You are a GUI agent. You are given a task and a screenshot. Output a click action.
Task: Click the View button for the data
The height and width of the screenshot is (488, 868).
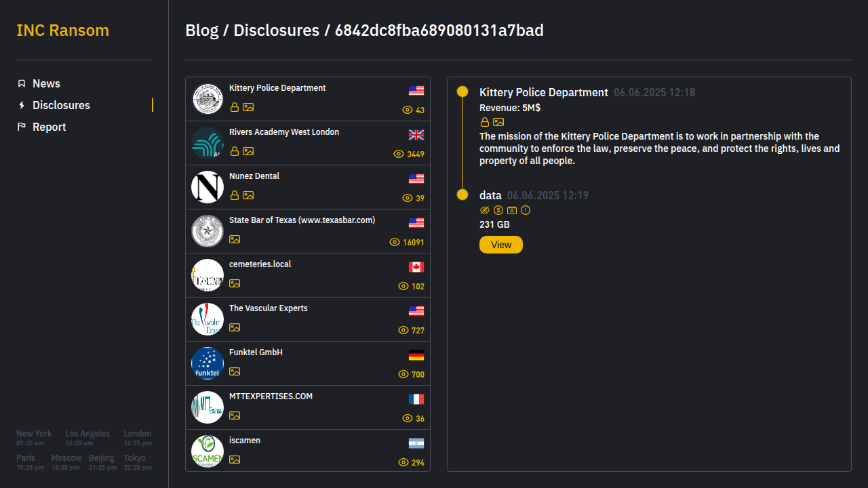(501, 245)
